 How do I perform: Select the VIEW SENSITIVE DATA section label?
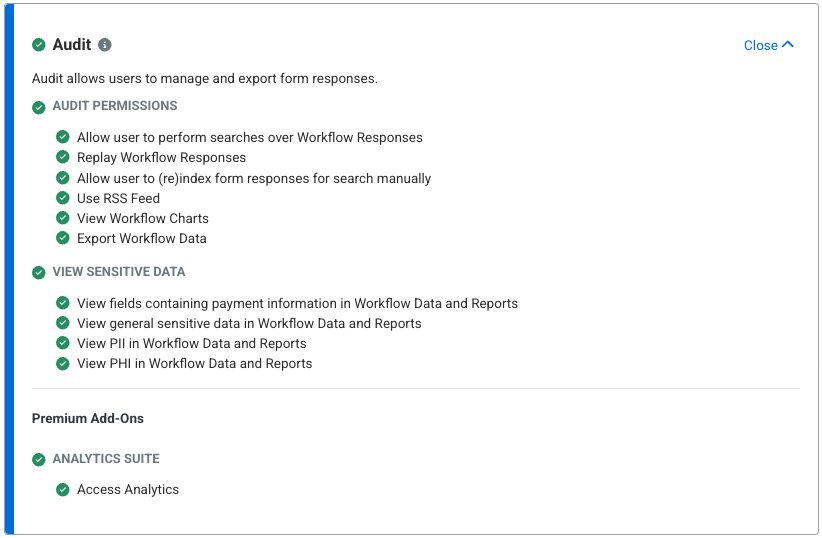point(119,272)
